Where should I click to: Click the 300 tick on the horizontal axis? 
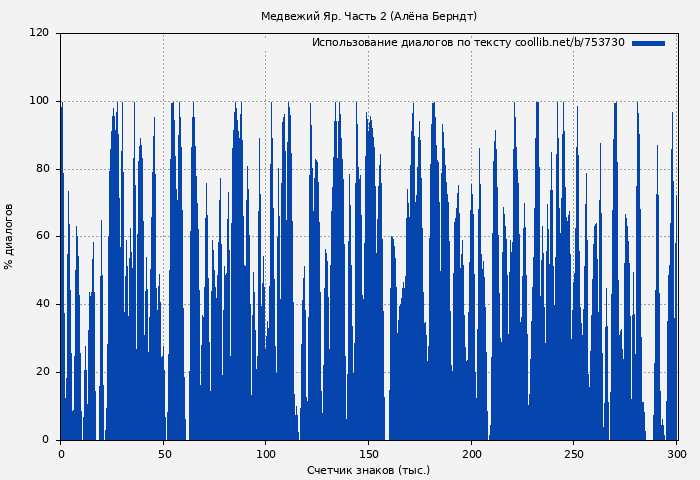pos(675,454)
